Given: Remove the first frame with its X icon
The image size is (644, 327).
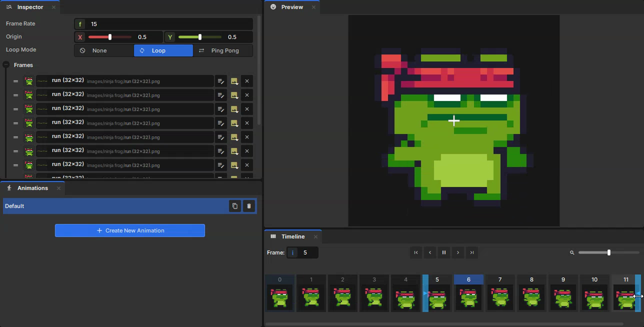Looking at the screenshot, I should pyautogui.click(x=247, y=81).
